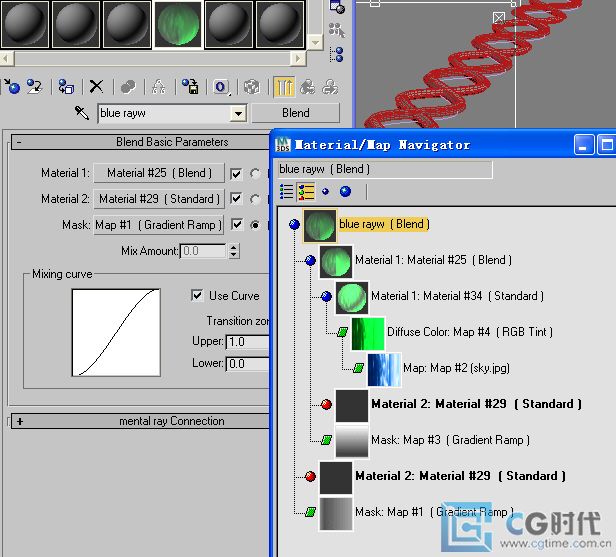Switch Navigator to View Large Icons
The width and height of the screenshot is (616, 557).
click(345, 192)
